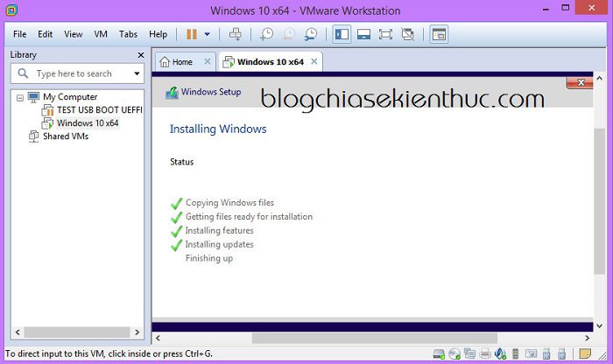The image size is (613, 364).
Task: Open the Edit menu
Action: [45, 34]
